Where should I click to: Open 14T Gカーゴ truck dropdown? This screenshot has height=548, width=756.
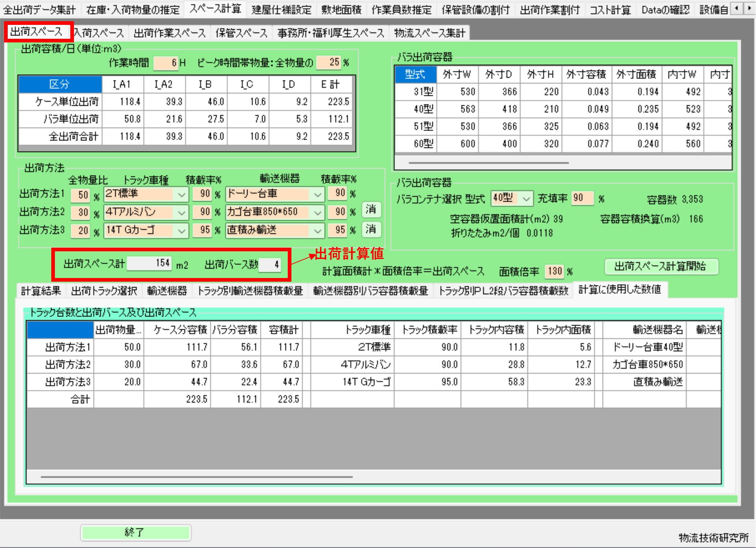click(181, 231)
